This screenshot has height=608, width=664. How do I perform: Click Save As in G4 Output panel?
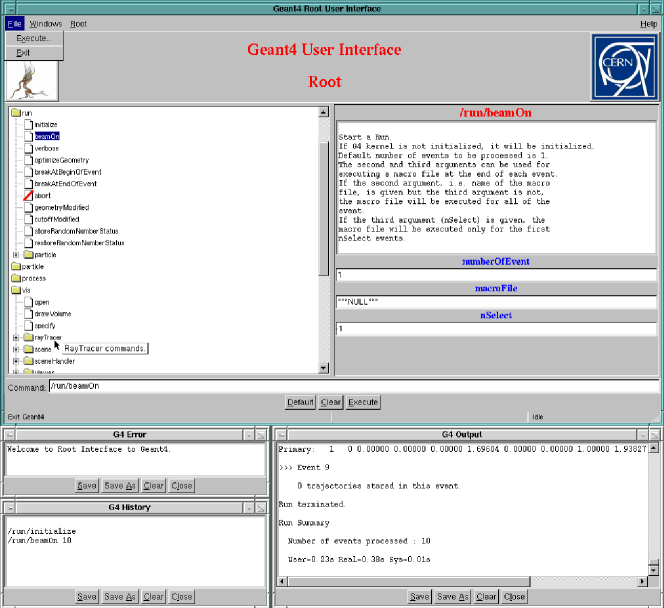click(x=453, y=597)
